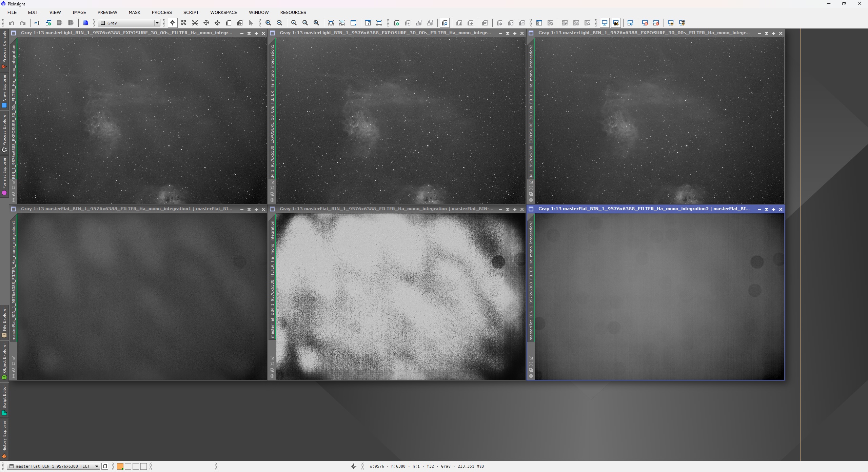The height and width of the screenshot is (472, 868).
Task: Open the View Explorer side panel
Action: click(4, 91)
